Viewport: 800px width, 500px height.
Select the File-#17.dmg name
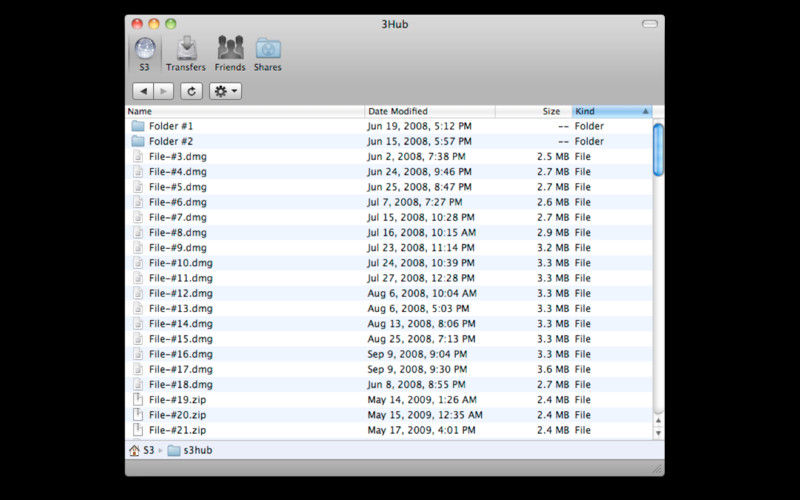[x=181, y=369]
